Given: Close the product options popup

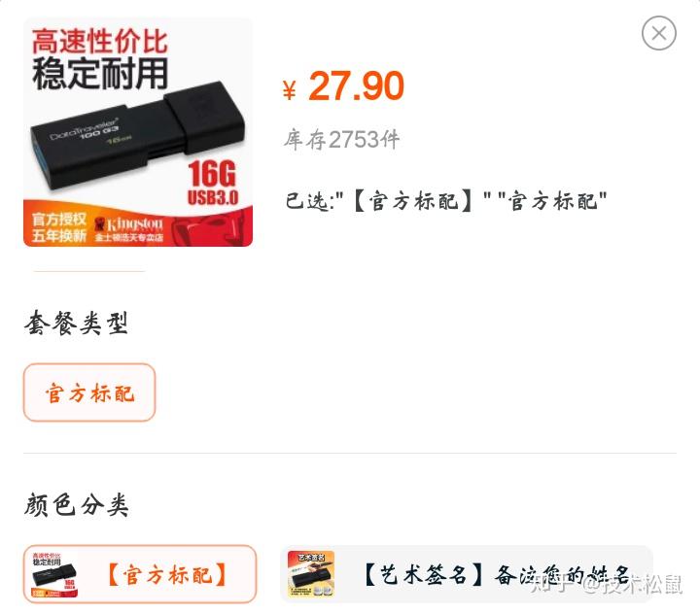Looking at the screenshot, I should coord(659,33).
